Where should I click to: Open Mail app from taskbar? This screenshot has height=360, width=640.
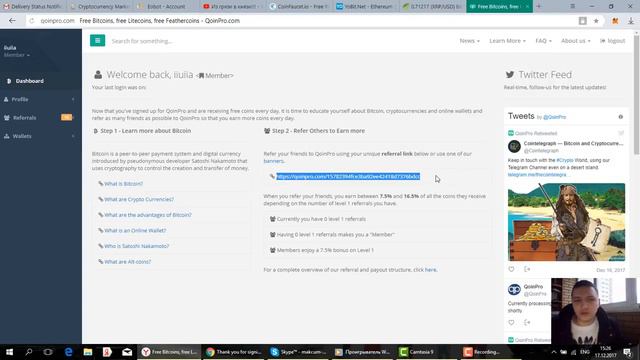click(127, 352)
